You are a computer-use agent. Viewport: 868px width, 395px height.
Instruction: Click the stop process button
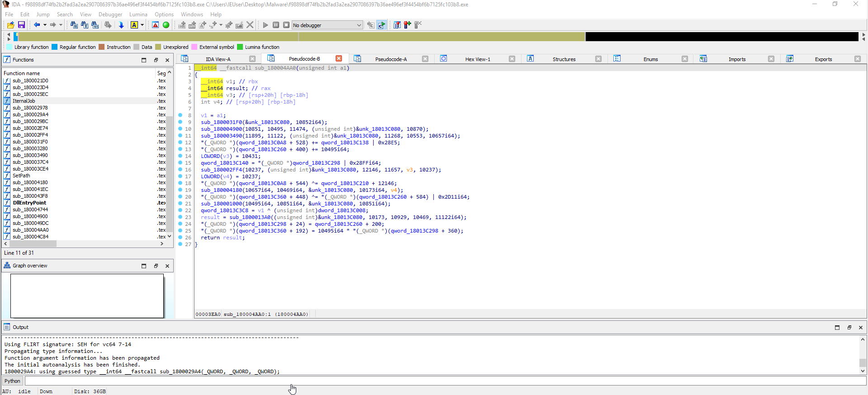[286, 25]
